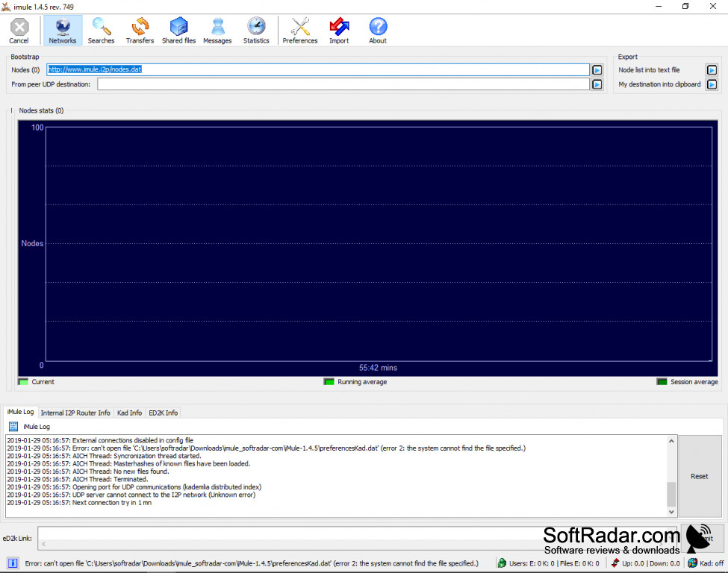728x573 pixels.
Task: Open the Networks view
Action: pos(63,31)
